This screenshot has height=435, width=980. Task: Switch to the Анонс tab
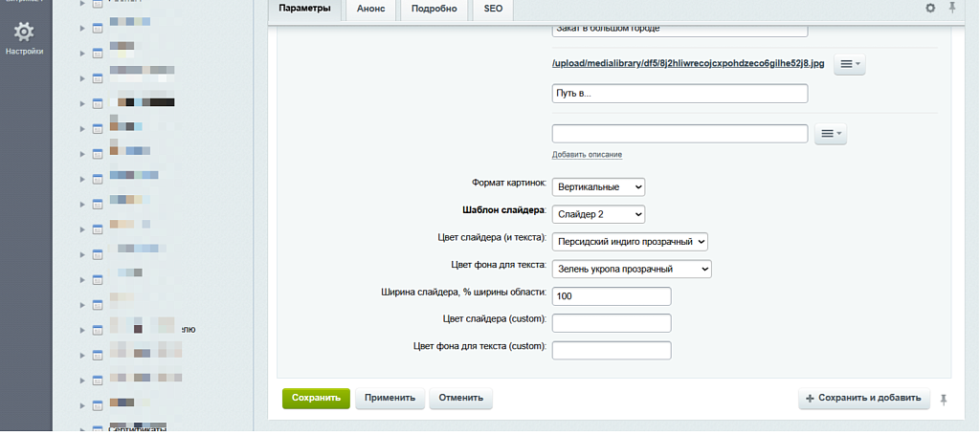(370, 10)
